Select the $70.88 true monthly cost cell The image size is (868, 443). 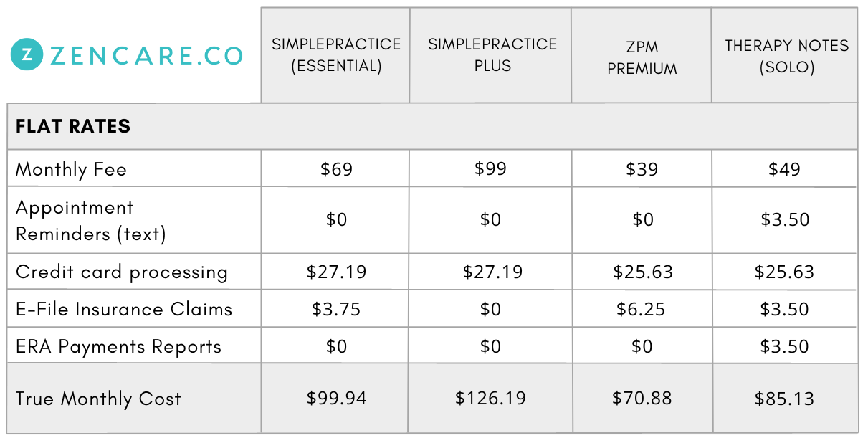pos(642,399)
